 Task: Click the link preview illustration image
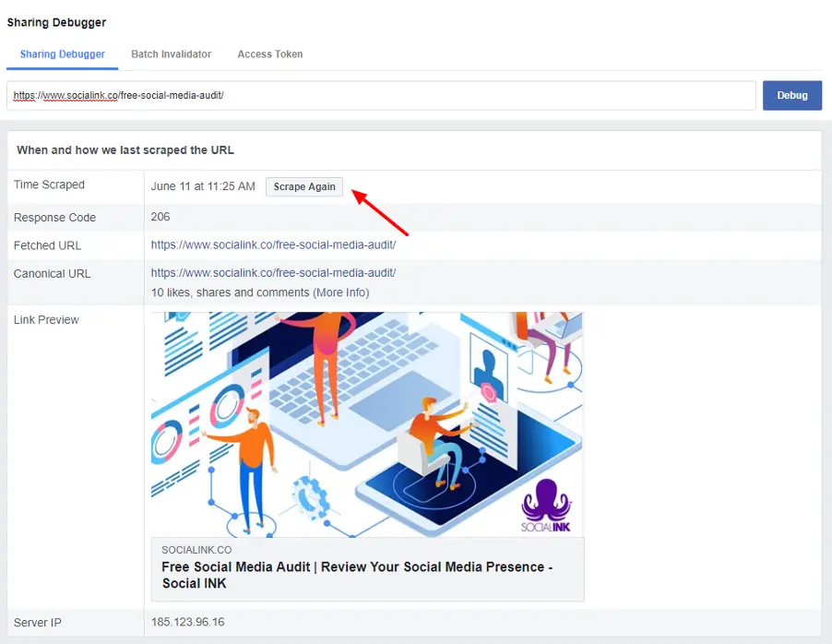click(x=367, y=424)
